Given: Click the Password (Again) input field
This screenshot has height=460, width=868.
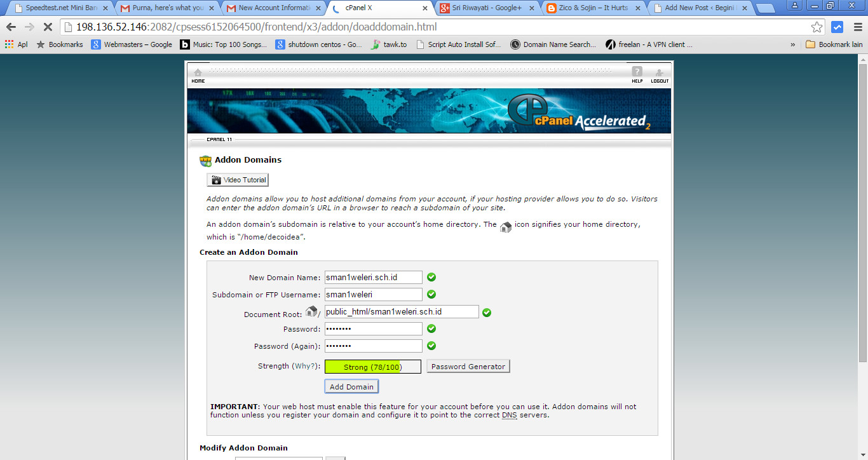Looking at the screenshot, I should coord(374,346).
